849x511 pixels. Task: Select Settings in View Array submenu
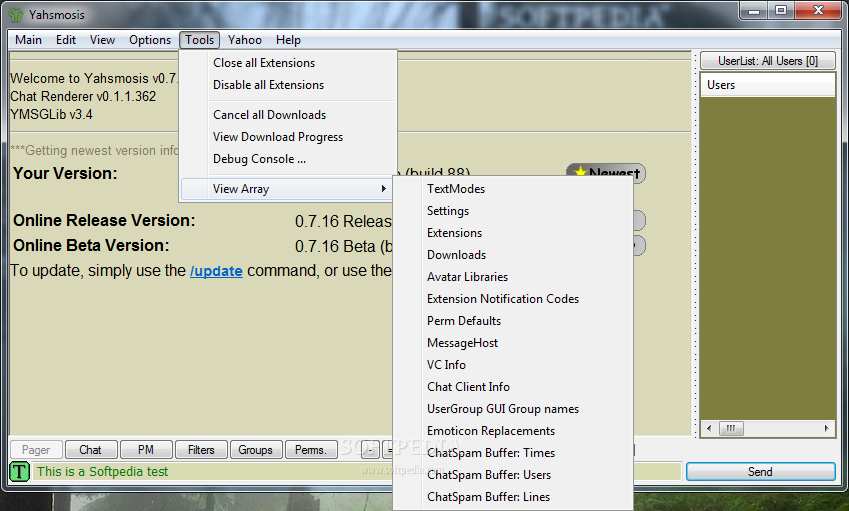point(513,211)
